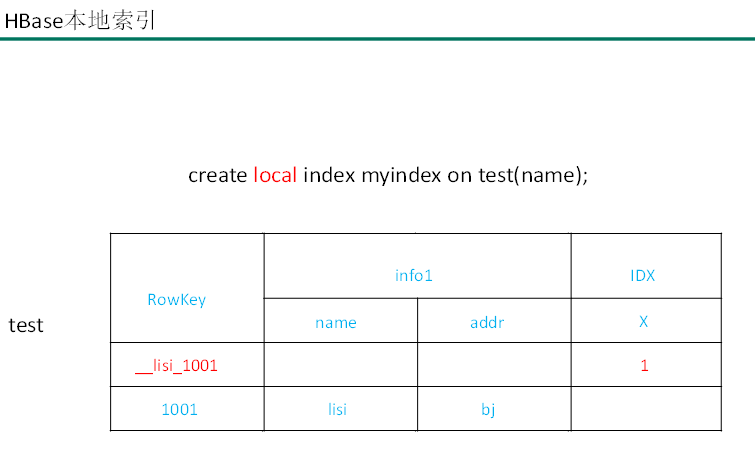Click the 'bj' addr value cell
Screen dimensions: 755x471
click(494, 409)
